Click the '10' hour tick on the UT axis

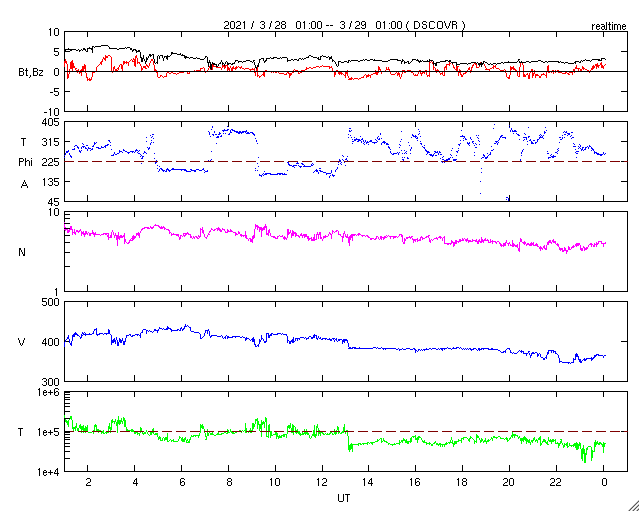coord(276,483)
